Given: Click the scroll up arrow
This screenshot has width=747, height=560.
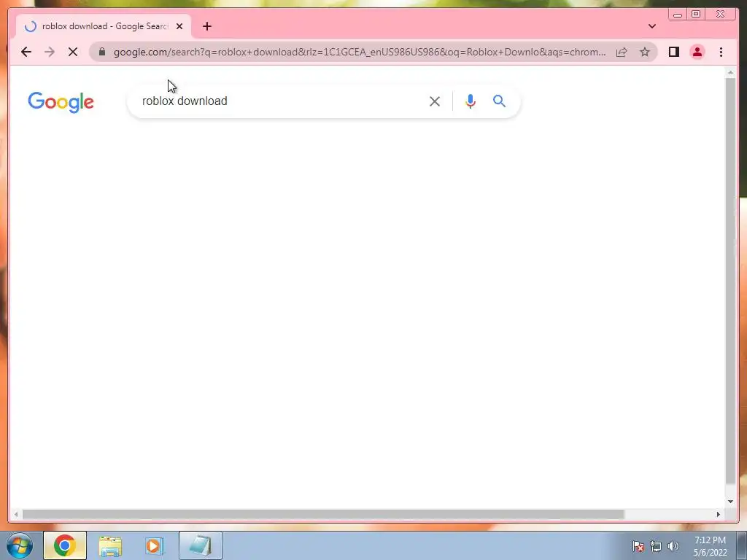Looking at the screenshot, I should pyautogui.click(x=730, y=72).
